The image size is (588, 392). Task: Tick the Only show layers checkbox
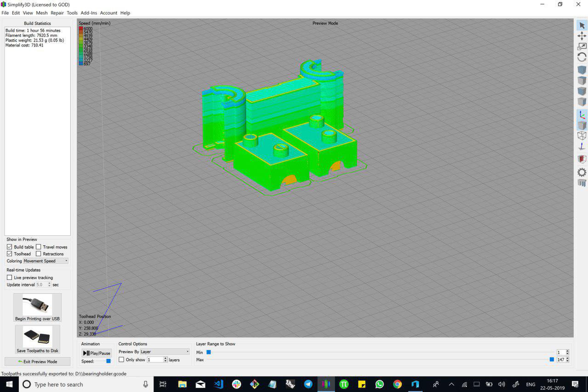tap(122, 360)
